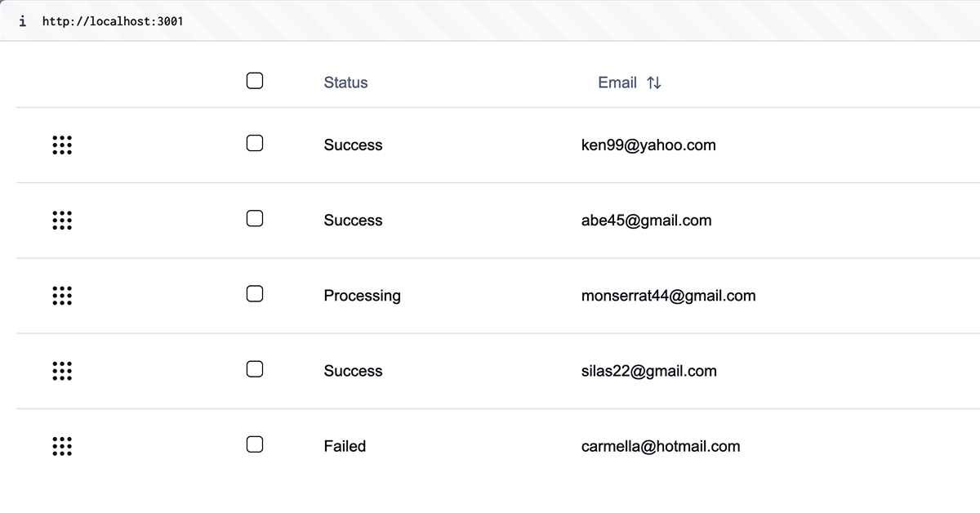The width and height of the screenshot is (980, 513).
Task: Check the box for abe45@gmail.com row
Action: click(x=255, y=219)
